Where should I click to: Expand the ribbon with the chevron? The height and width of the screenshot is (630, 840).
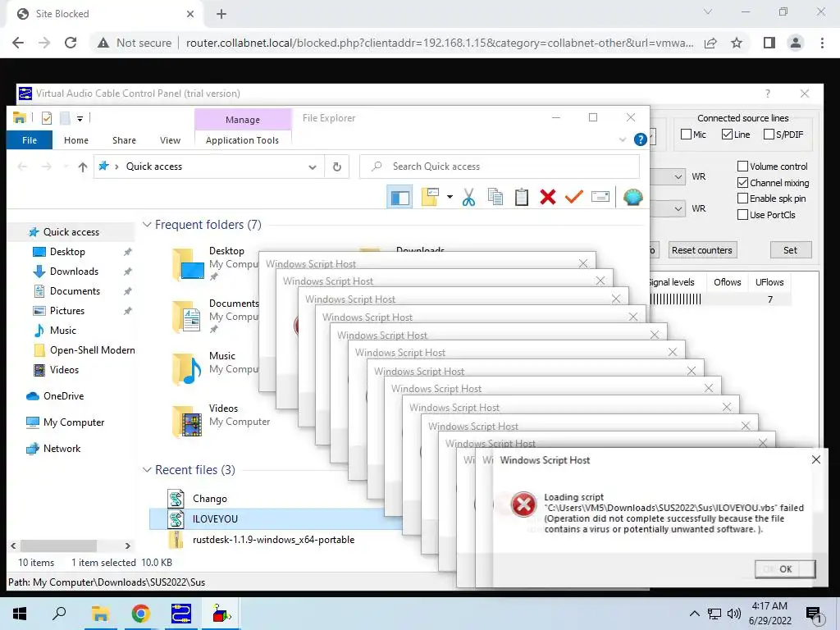point(623,139)
